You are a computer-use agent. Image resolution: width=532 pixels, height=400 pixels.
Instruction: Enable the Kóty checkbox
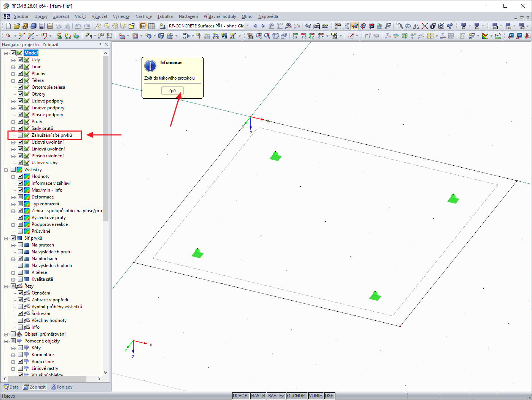click(21, 348)
